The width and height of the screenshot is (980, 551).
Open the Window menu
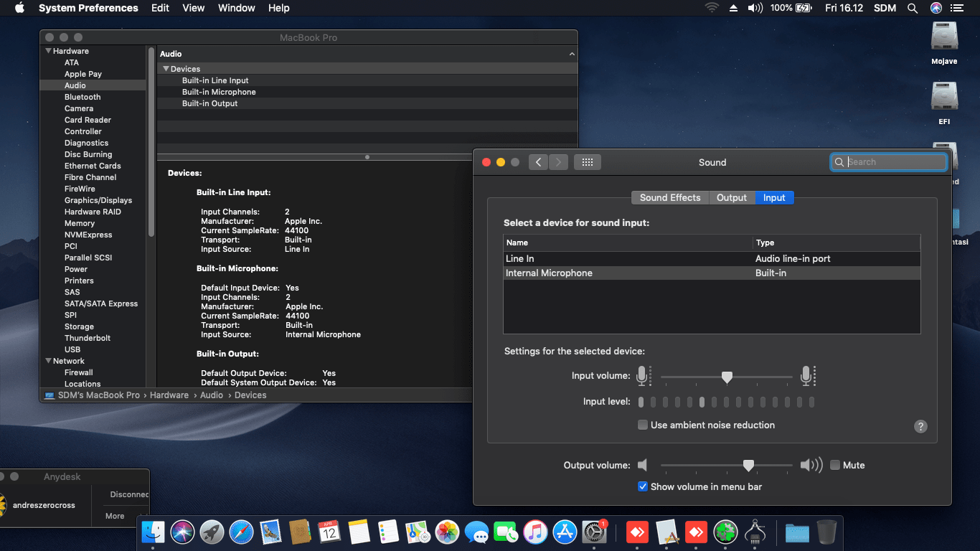[x=236, y=8]
